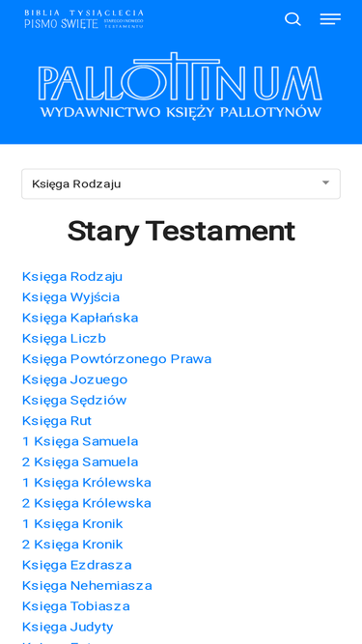Viewport: 362px width, 644px height.
Task: Click the dropdown arrow in book selector
Action: pyautogui.click(x=325, y=182)
